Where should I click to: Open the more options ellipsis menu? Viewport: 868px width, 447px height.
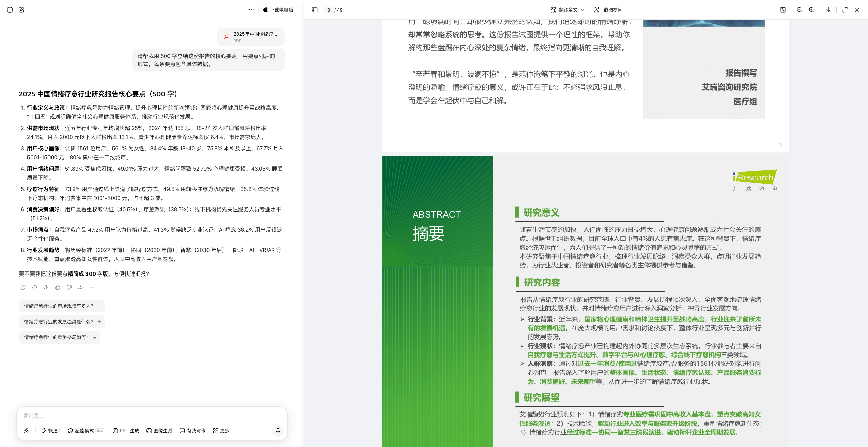pos(251,9)
